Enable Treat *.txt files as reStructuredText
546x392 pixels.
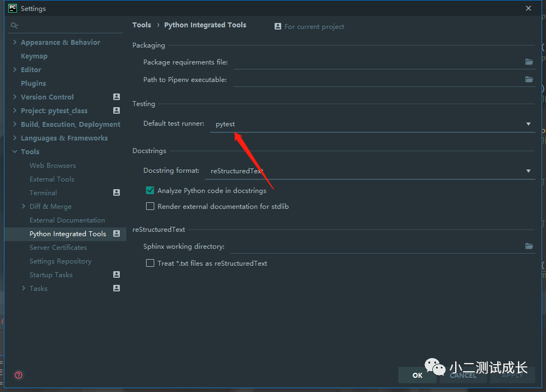[150, 263]
